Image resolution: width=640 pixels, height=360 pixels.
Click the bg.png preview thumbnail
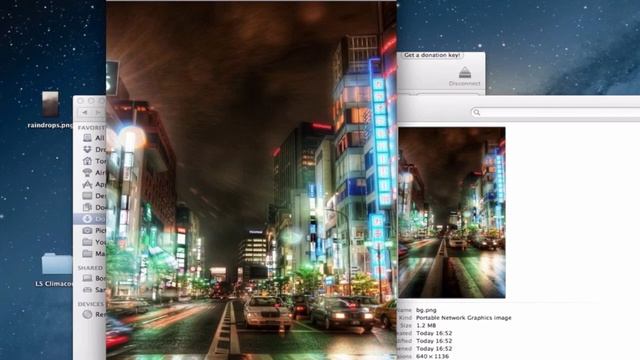tap(452, 212)
